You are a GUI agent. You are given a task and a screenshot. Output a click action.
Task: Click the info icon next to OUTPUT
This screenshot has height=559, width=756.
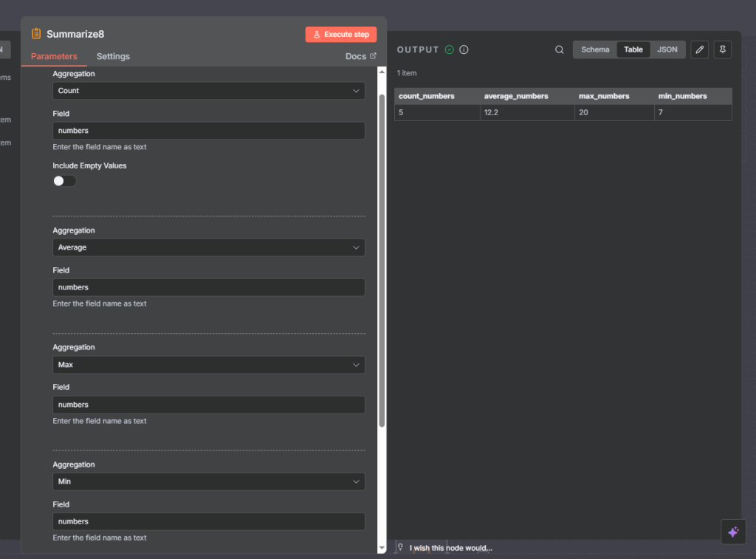pyautogui.click(x=464, y=49)
